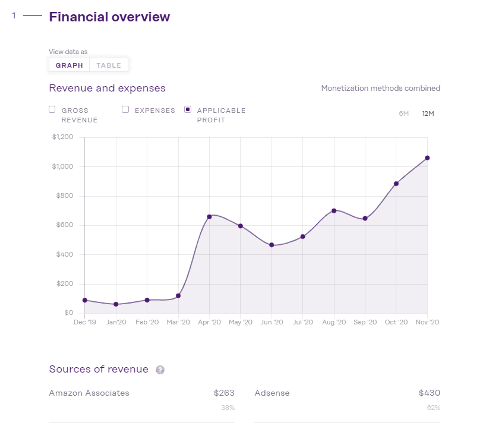This screenshot has height=448, width=486.
Task: Select the 12M time range
Action: [427, 114]
